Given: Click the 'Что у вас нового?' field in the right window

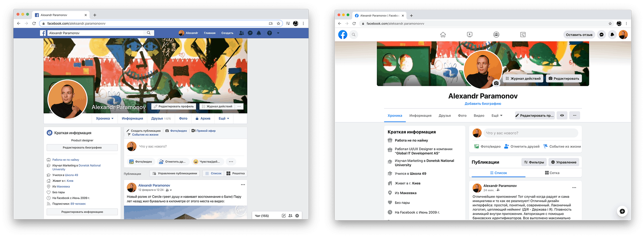Looking at the screenshot, I should (x=531, y=133).
